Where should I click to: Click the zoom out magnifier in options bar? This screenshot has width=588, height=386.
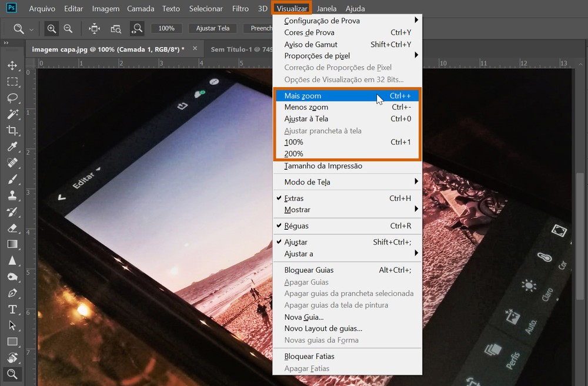pyautogui.click(x=68, y=28)
